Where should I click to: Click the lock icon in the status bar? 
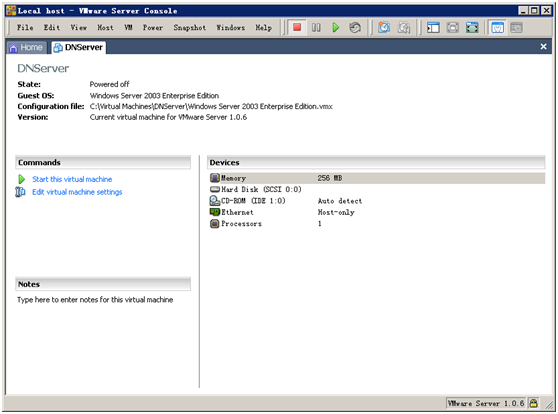tap(533, 403)
